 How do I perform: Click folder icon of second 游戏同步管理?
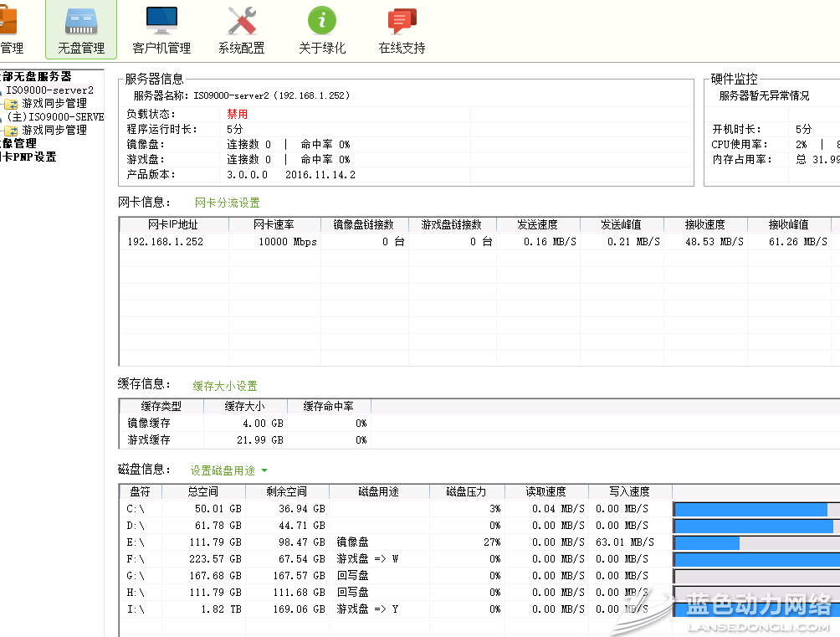click(x=11, y=131)
